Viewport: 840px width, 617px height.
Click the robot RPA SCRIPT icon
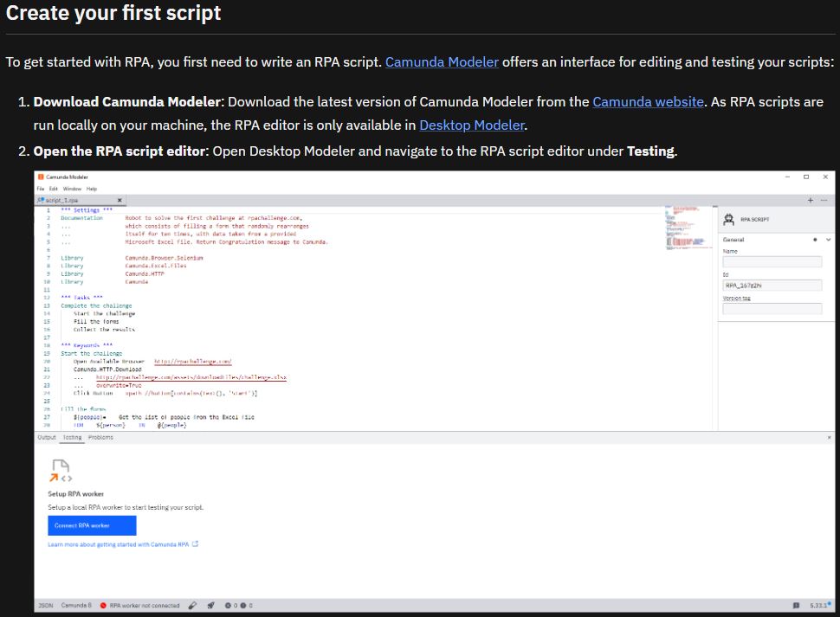(728, 220)
